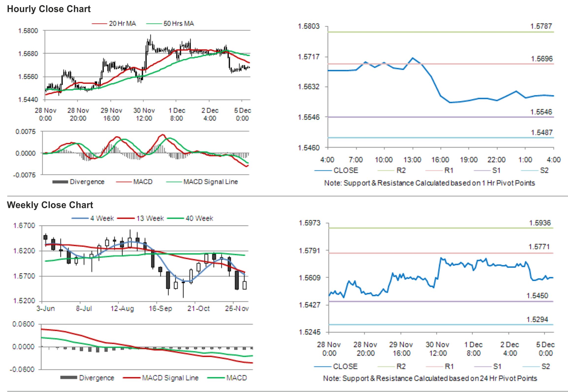Click the 8-Jul x-axis label
This screenshot has width=568, height=392.
tap(84, 308)
